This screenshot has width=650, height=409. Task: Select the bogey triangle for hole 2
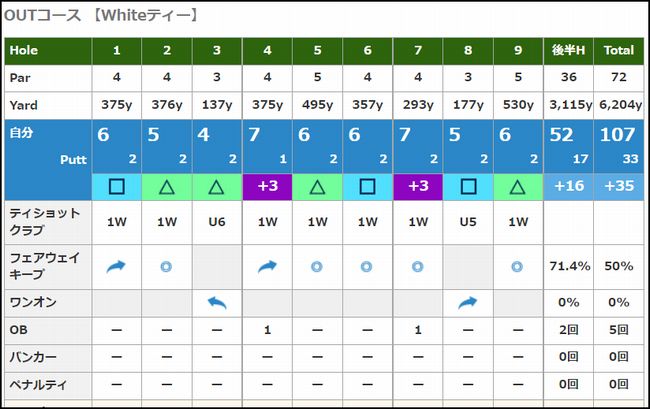tap(167, 186)
